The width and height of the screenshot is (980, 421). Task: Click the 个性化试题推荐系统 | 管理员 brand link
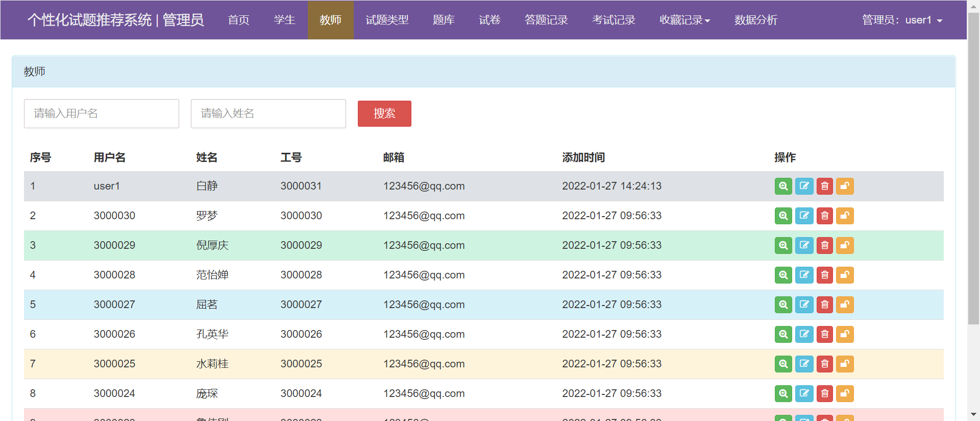point(115,20)
